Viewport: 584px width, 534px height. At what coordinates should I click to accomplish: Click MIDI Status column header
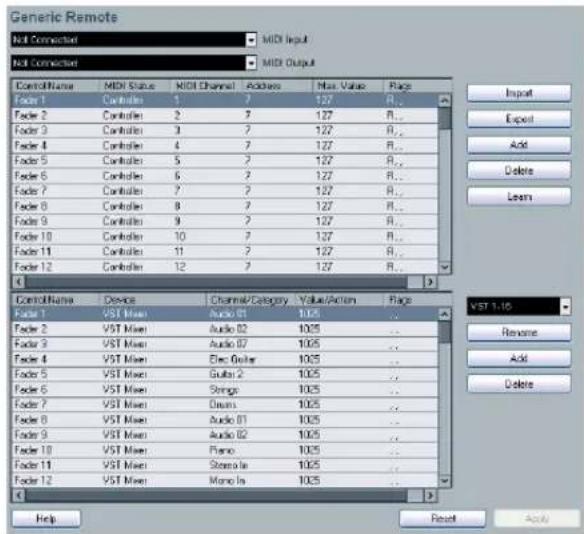135,86
